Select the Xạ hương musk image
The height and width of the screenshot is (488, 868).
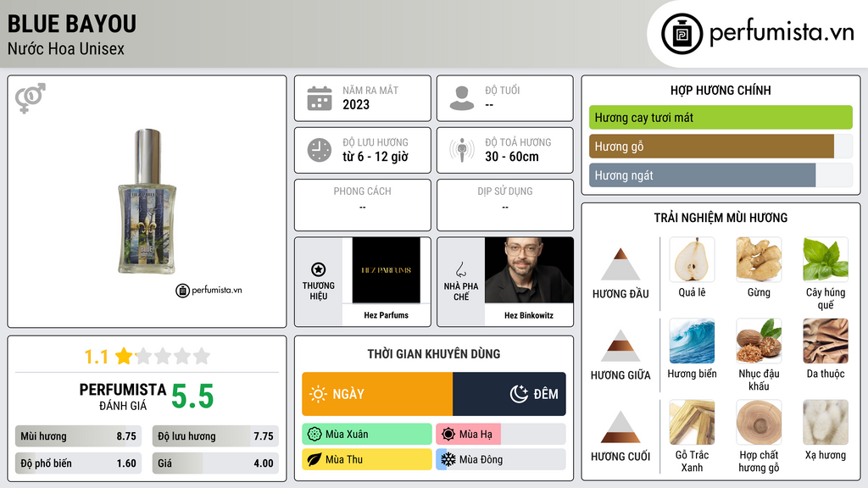pos(826,422)
